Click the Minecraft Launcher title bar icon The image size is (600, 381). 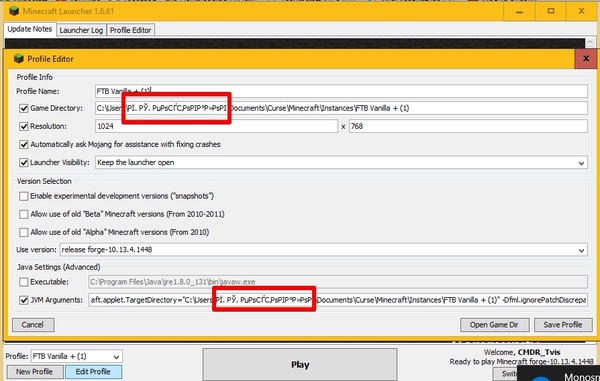coord(14,11)
